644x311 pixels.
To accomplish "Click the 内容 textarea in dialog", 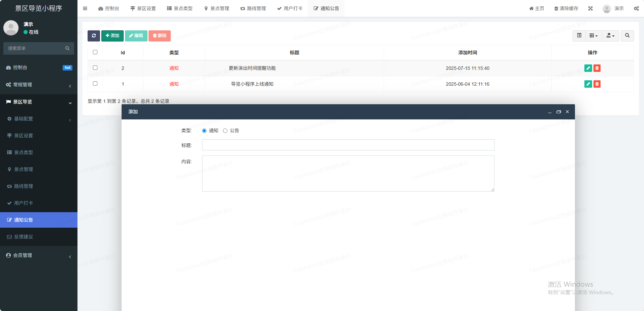I will coord(348,173).
